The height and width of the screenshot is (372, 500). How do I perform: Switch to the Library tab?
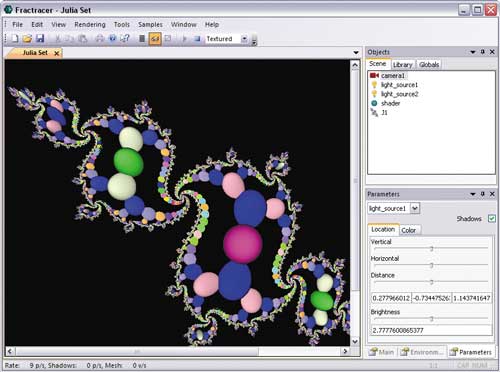(x=402, y=65)
